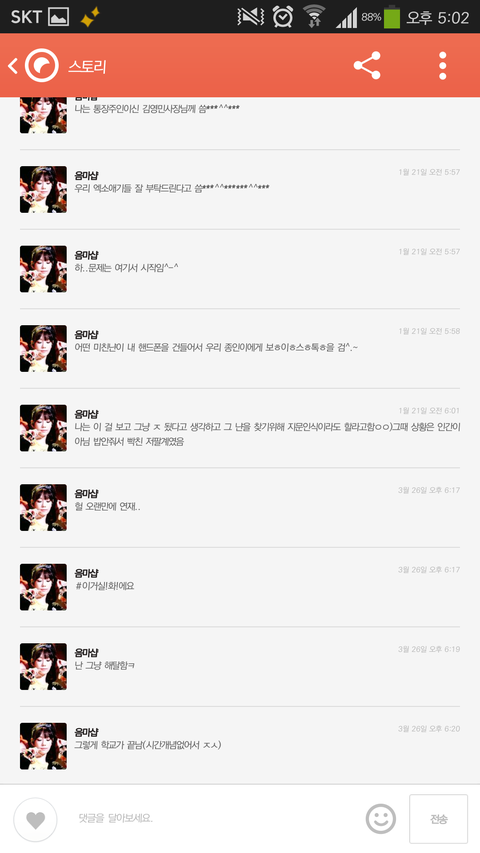The image size is (480, 853).
Task: Open profile picture of 5:57 엑소애기들 comment
Action: tap(44, 189)
